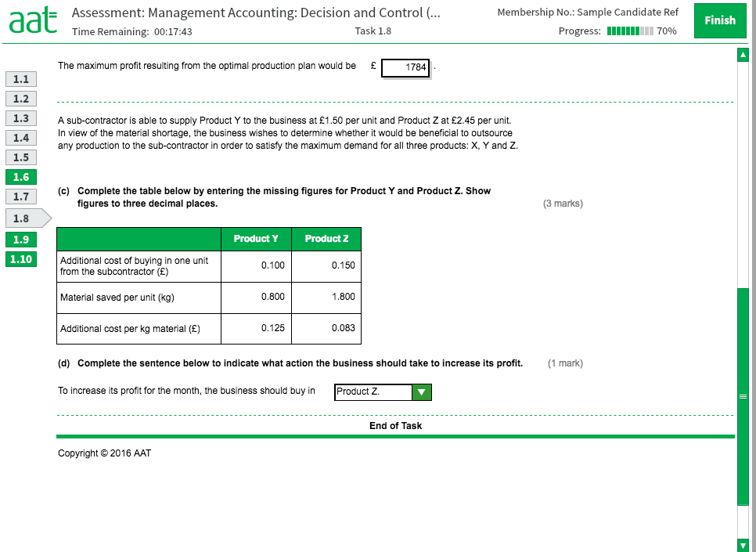Edit Product Y material saved cell
This screenshot has height=552, width=756.
pyautogui.click(x=256, y=298)
